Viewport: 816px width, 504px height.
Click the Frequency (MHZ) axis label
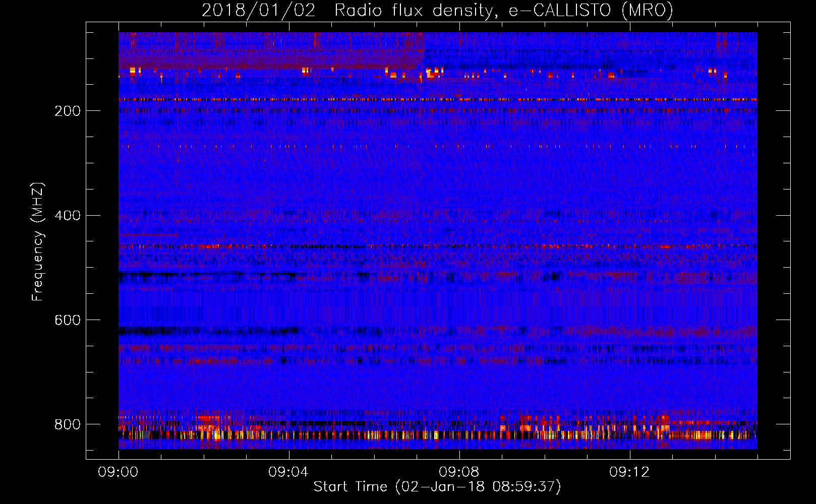(38, 241)
